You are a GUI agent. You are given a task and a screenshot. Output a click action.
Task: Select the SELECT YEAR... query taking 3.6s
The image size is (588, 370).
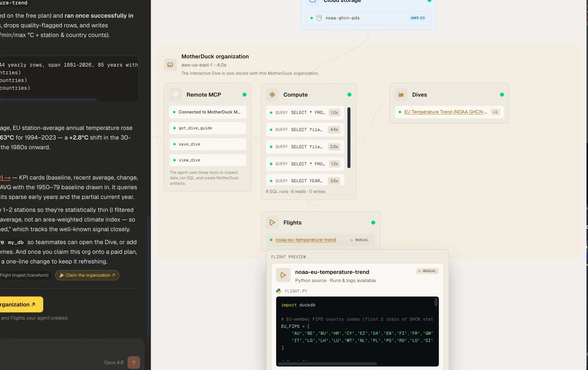tap(305, 180)
